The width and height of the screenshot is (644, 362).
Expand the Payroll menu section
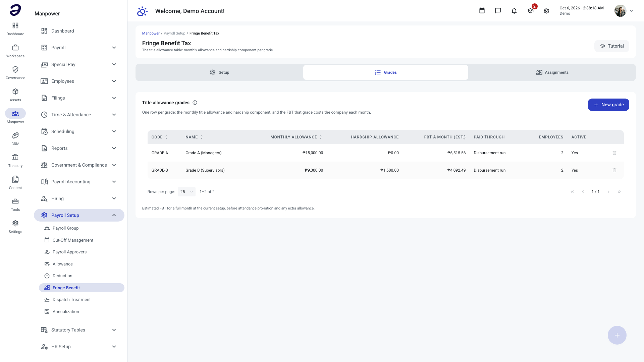click(x=79, y=48)
